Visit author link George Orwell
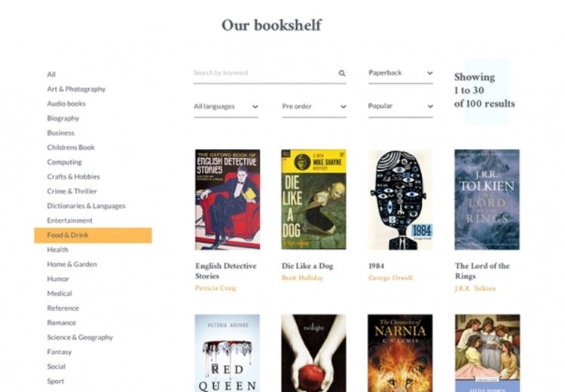 pos(390,278)
